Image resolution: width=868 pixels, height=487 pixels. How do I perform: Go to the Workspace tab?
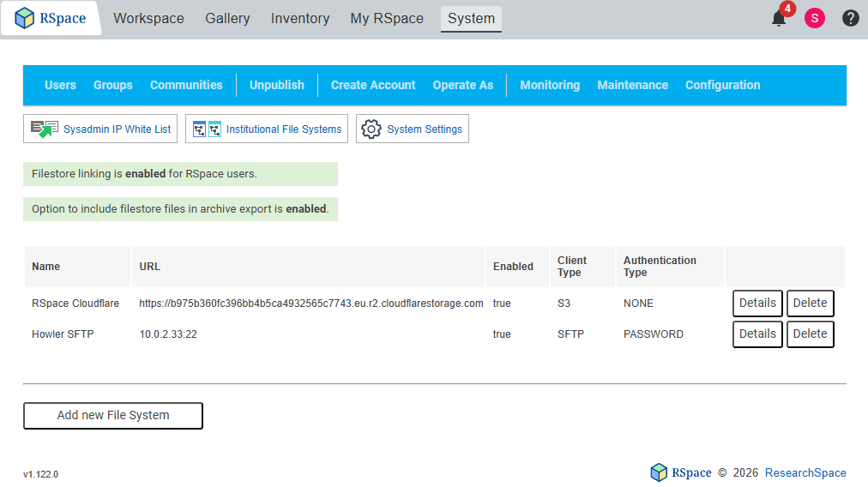149,18
